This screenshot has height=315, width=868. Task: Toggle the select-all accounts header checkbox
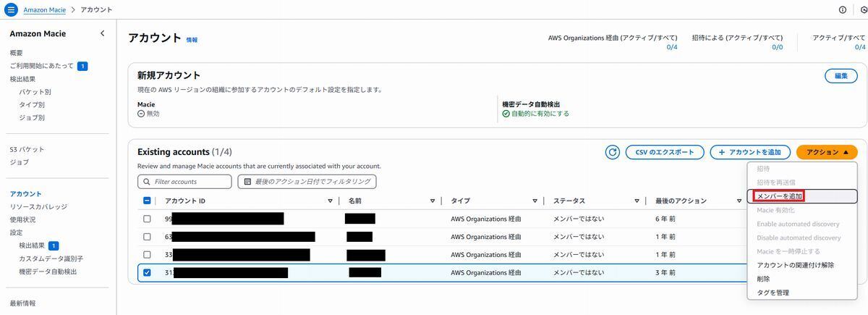coord(148,201)
